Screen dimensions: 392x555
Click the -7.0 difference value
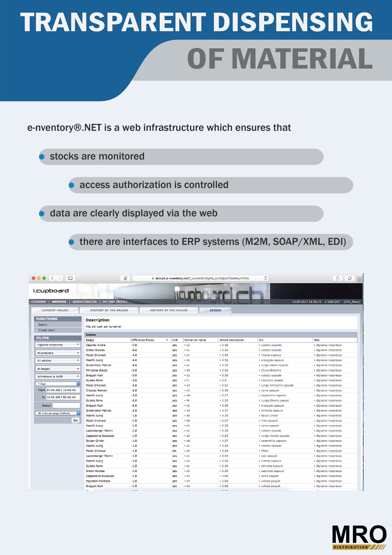click(x=134, y=345)
